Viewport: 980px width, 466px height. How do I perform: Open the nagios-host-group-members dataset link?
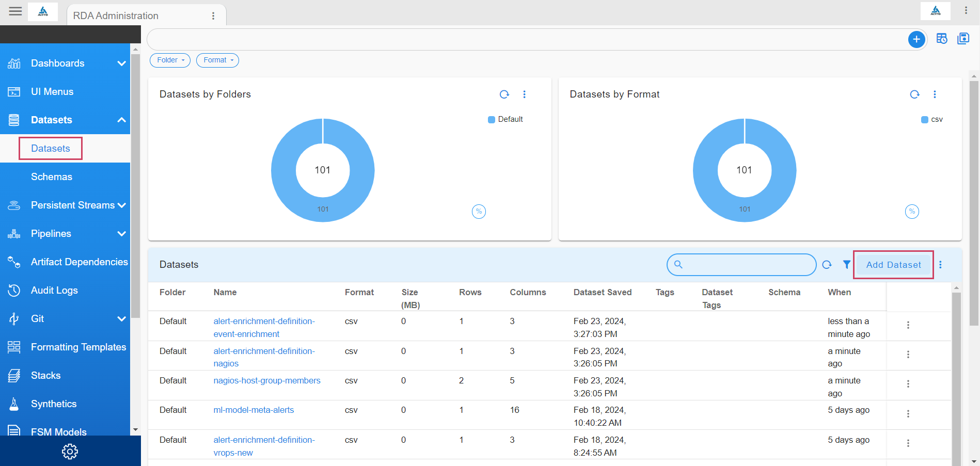point(267,381)
